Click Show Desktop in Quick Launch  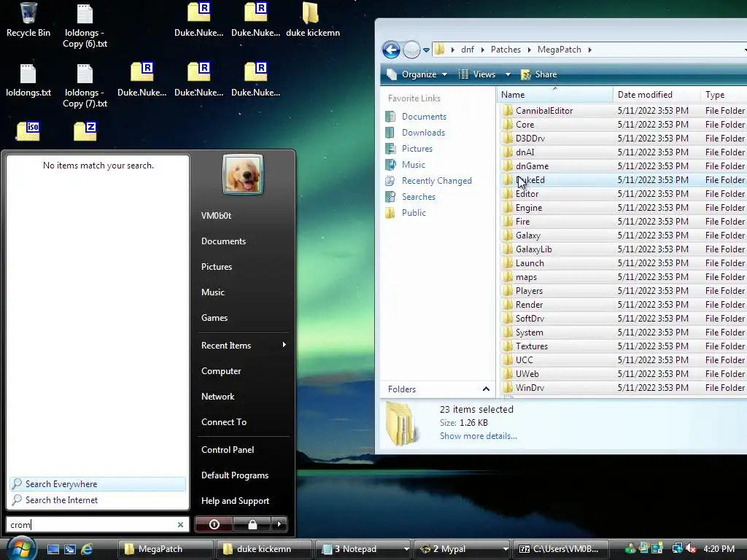pyautogui.click(x=53, y=549)
